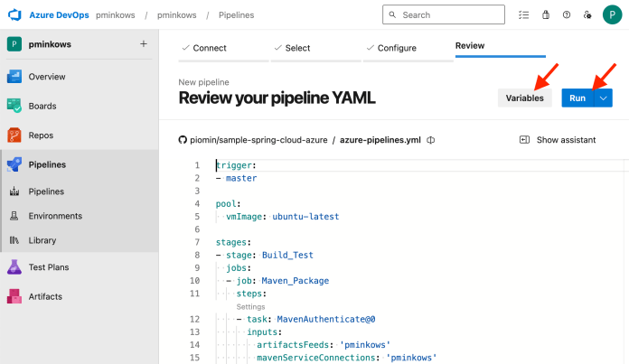
Task: Click the Boards sidebar icon
Action: click(x=14, y=106)
